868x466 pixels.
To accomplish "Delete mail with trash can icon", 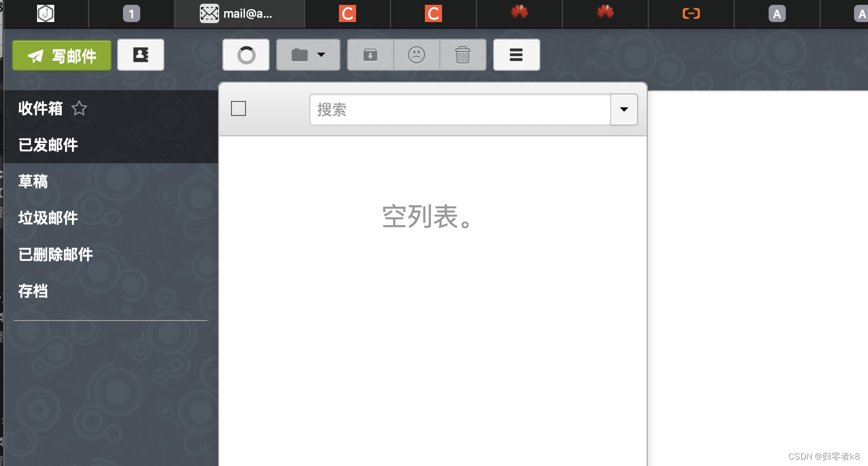I will pyautogui.click(x=463, y=55).
